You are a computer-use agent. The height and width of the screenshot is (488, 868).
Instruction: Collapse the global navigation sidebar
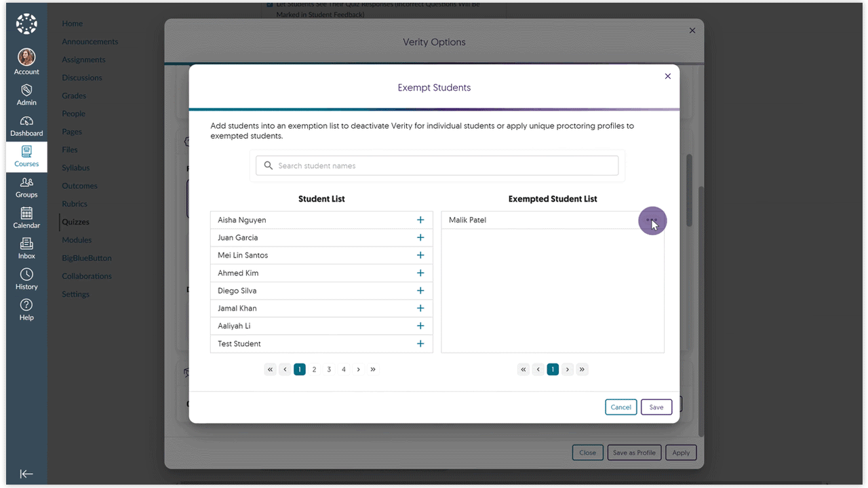[x=26, y=474]
